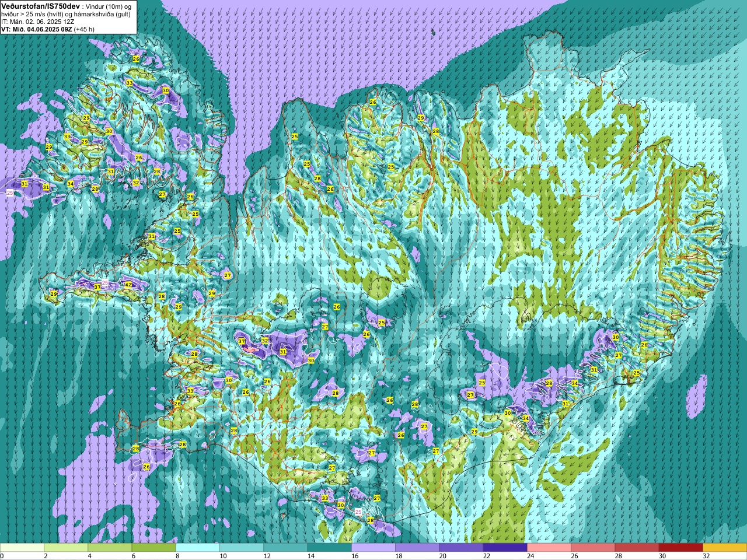This screenshot has height=560, width=747.
Task: Select the 26–28 salmon legend swatch
Action: click(x=593, y=548)
